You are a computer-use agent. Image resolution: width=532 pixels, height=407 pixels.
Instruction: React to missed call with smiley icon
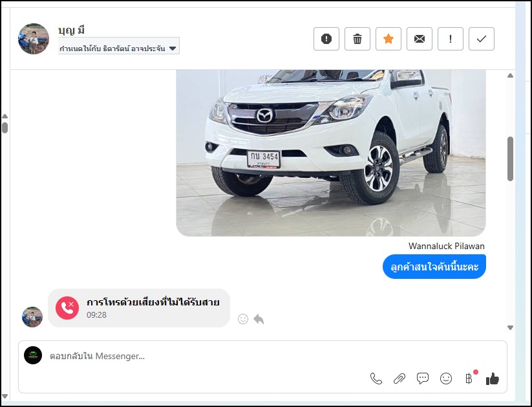[x=243, y=318]
